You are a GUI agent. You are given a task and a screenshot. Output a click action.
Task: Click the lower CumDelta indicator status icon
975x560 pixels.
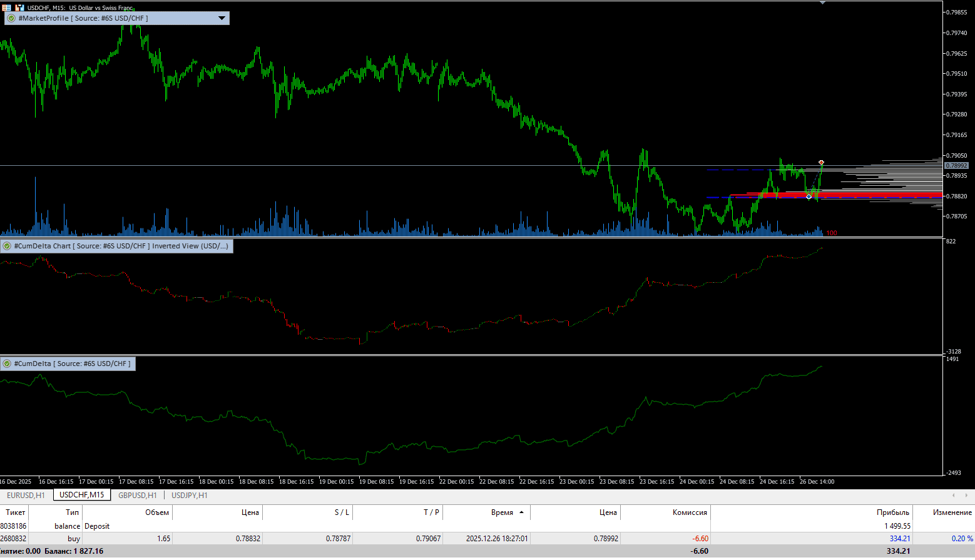7,364
